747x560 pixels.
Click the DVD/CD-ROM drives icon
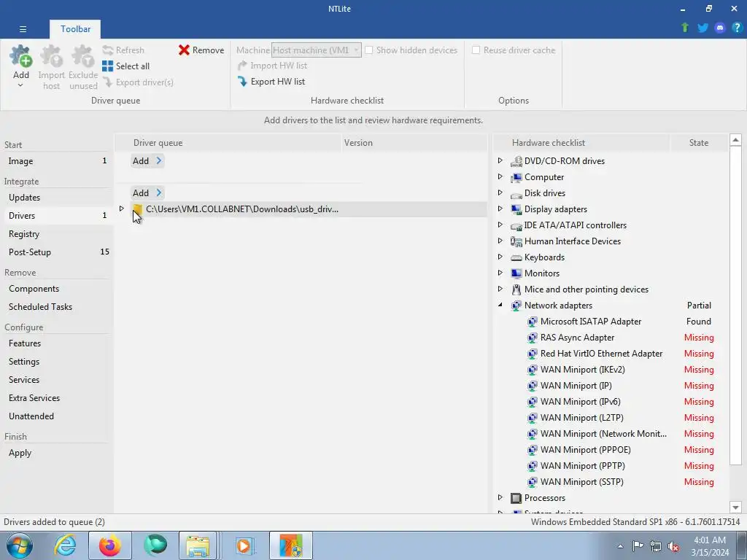pyautogui.click(x=516, y=161)
